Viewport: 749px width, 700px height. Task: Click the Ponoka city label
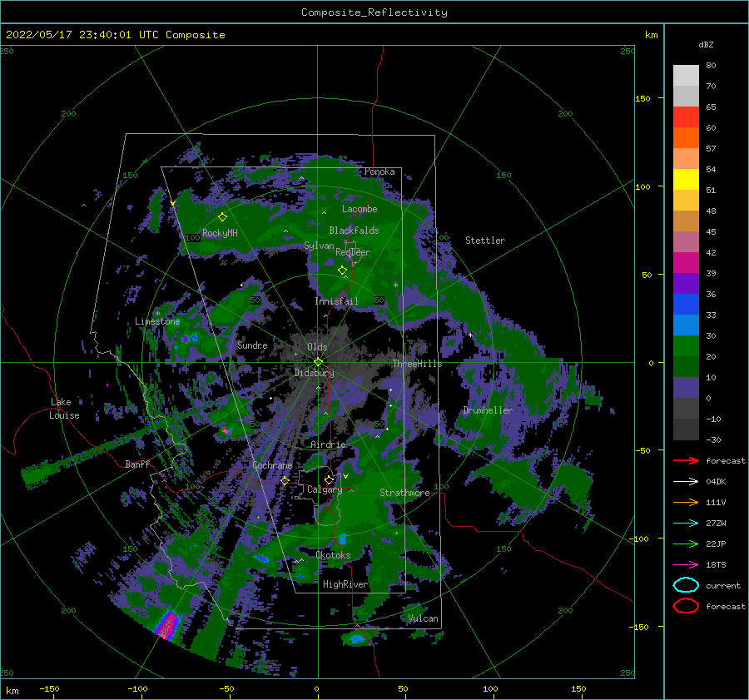point(379,171)
